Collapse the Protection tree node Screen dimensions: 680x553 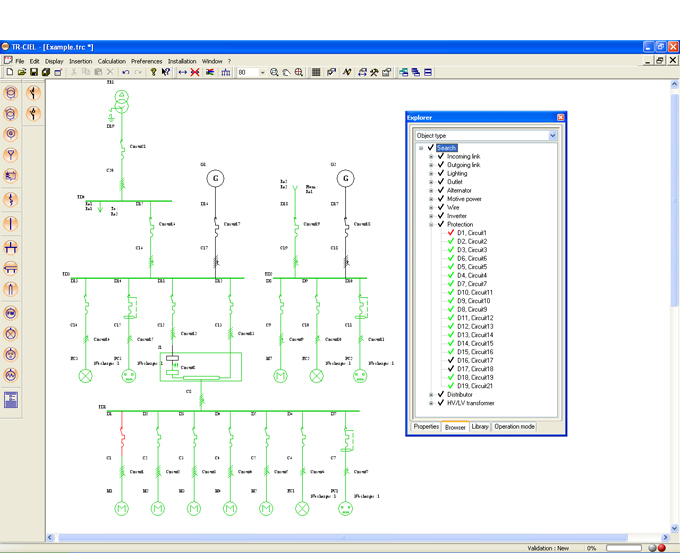pyautogui.click(x=431, y=225)
